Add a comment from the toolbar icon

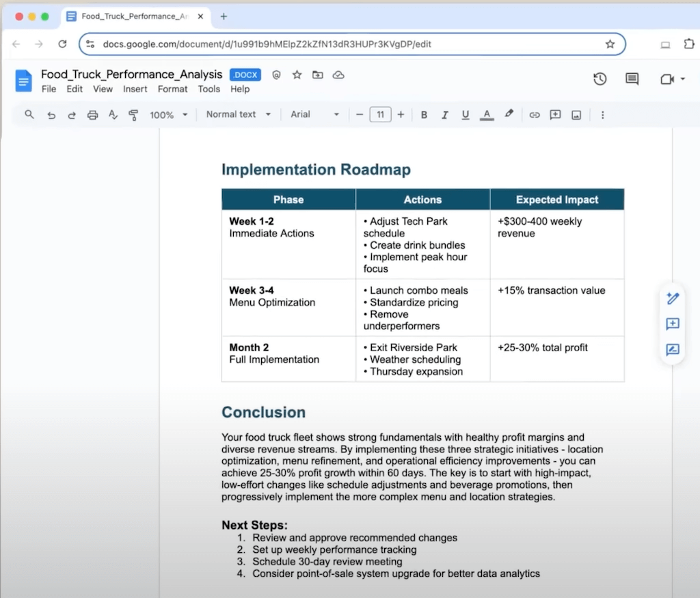click(555, 115)
